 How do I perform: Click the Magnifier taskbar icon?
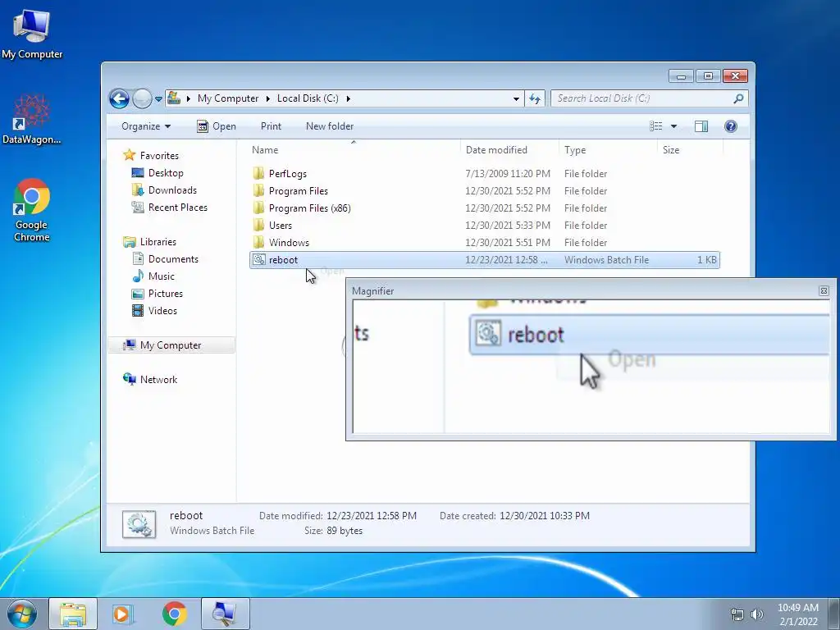(x=225, y=614)
